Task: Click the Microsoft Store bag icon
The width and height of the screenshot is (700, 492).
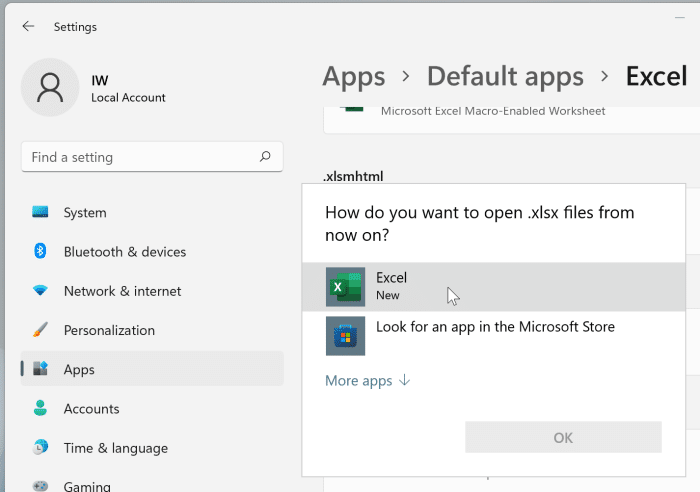Action: point(345,336)
